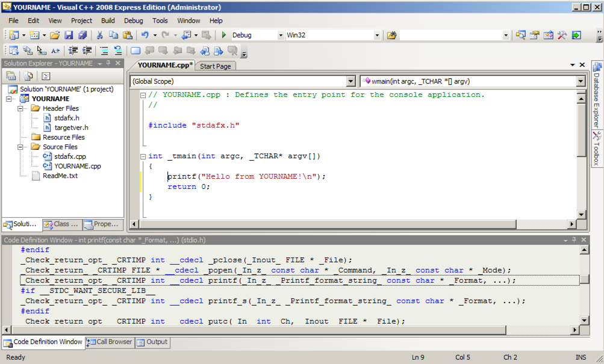
Task: Open the Output tab at bottom
Action: pos(152,342)
